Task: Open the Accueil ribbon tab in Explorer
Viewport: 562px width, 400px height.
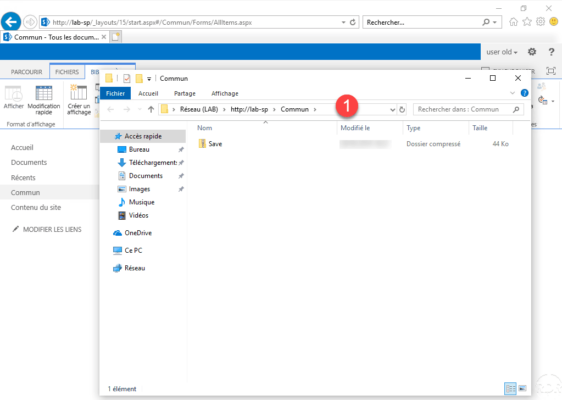Action: (x=148, y=93)
